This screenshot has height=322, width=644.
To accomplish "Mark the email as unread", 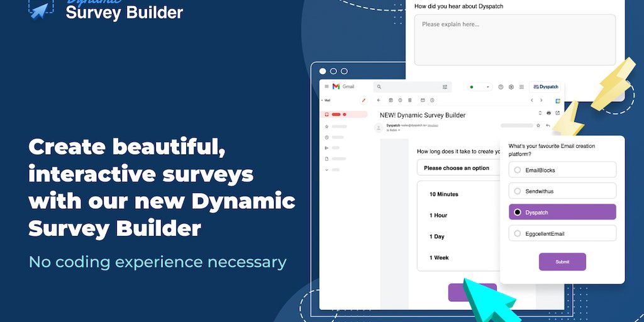I will tap(423, 100).
